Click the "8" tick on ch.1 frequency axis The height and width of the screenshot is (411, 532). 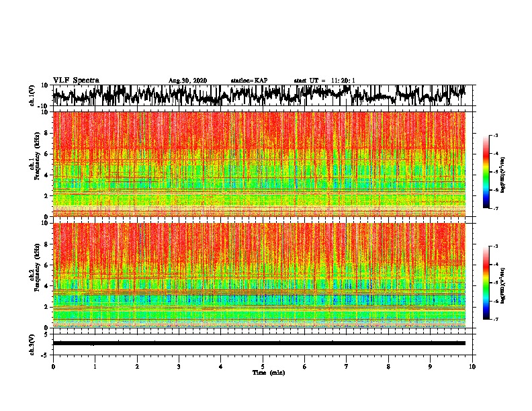(46, 133)
